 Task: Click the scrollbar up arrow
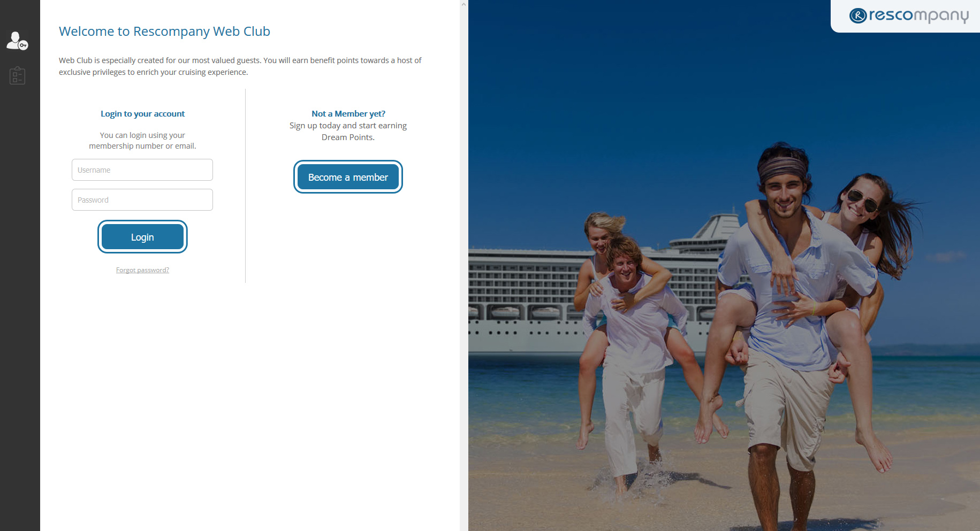click(464, 4)
